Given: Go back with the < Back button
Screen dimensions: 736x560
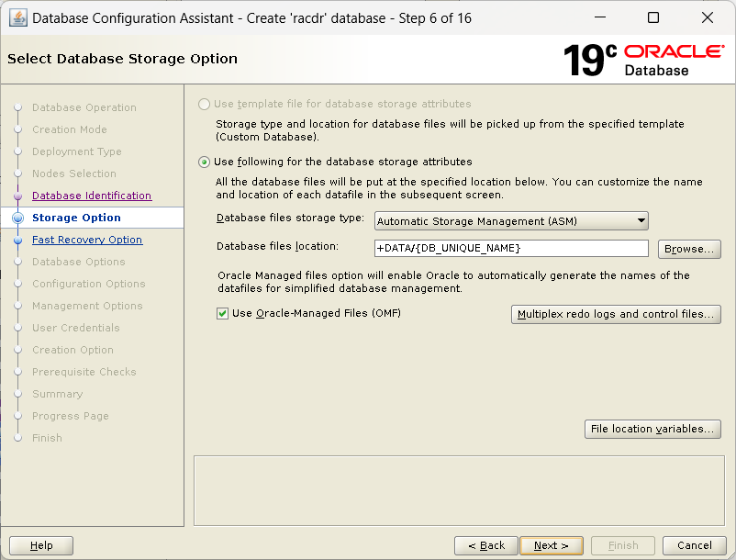Looking at the screenshot, I should tap(486, 545).
